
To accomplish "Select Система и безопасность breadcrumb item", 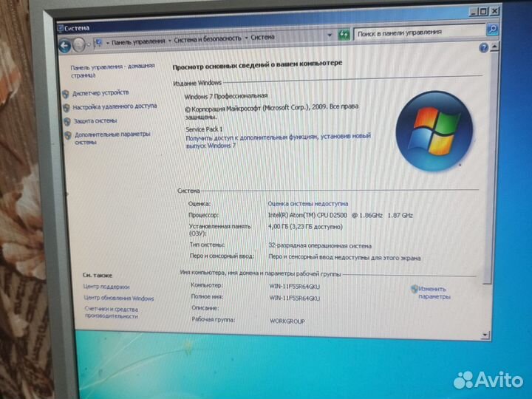I will (x=208, y=38).
